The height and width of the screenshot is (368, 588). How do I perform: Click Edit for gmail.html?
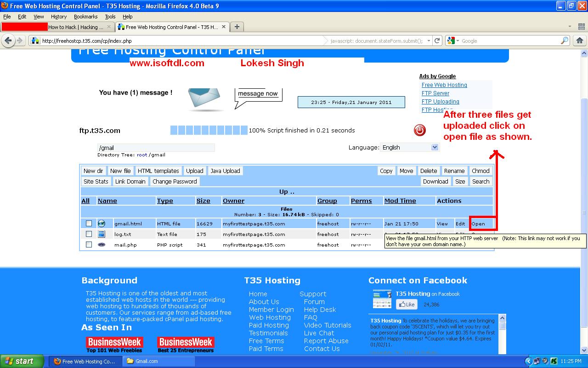click(460, 224)
